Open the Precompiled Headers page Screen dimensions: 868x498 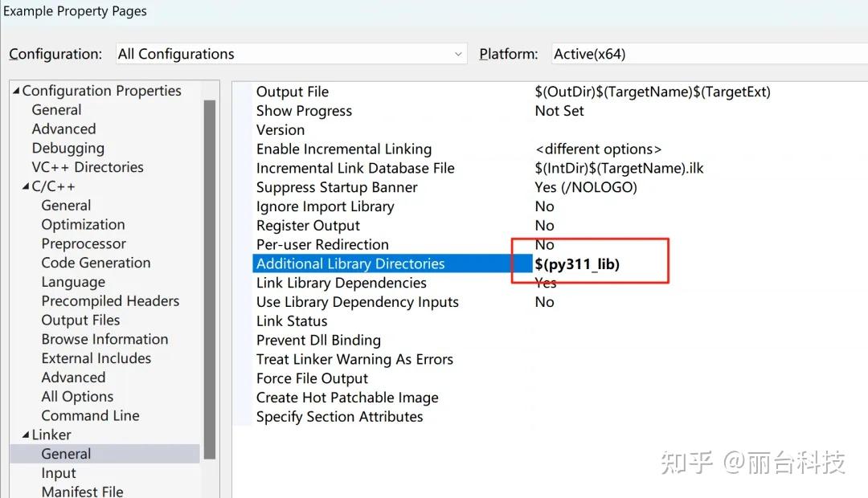coord(110,300)
